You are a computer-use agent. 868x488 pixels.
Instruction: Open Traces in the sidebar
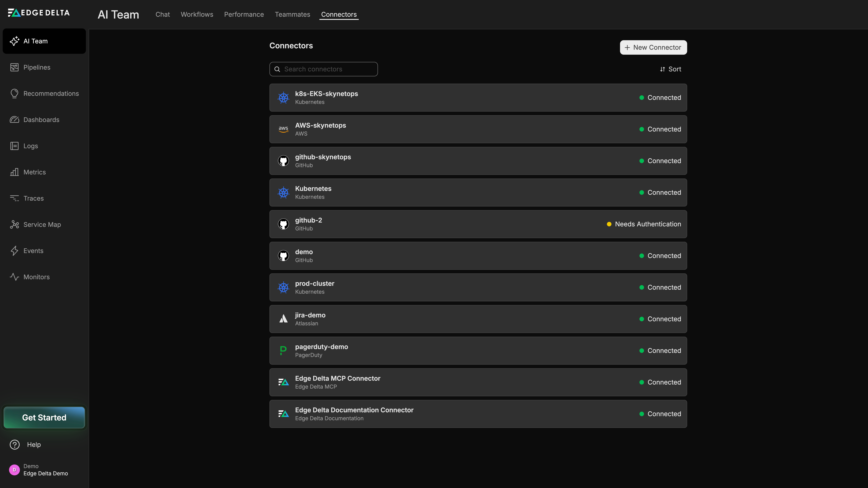coord(44,198)
